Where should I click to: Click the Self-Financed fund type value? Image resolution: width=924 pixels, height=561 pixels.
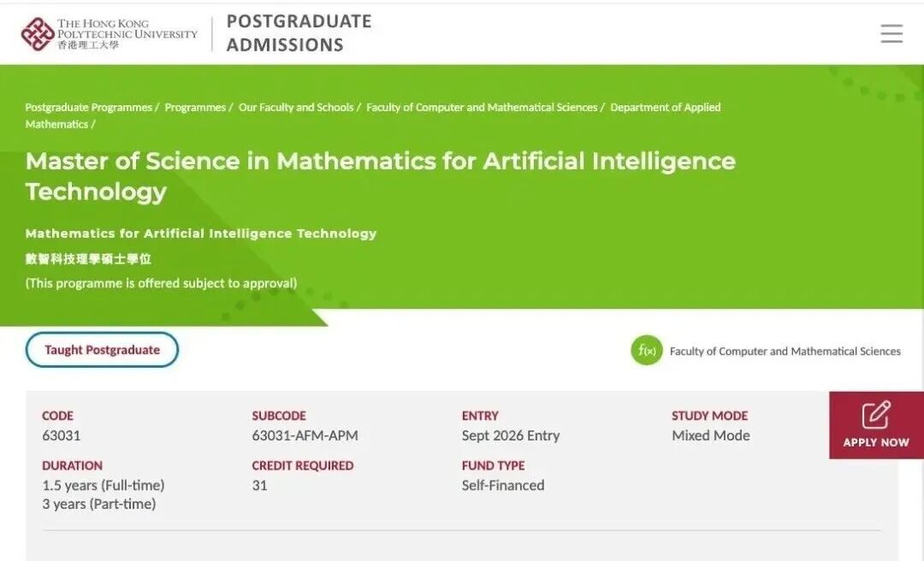(x=503, y=485)
